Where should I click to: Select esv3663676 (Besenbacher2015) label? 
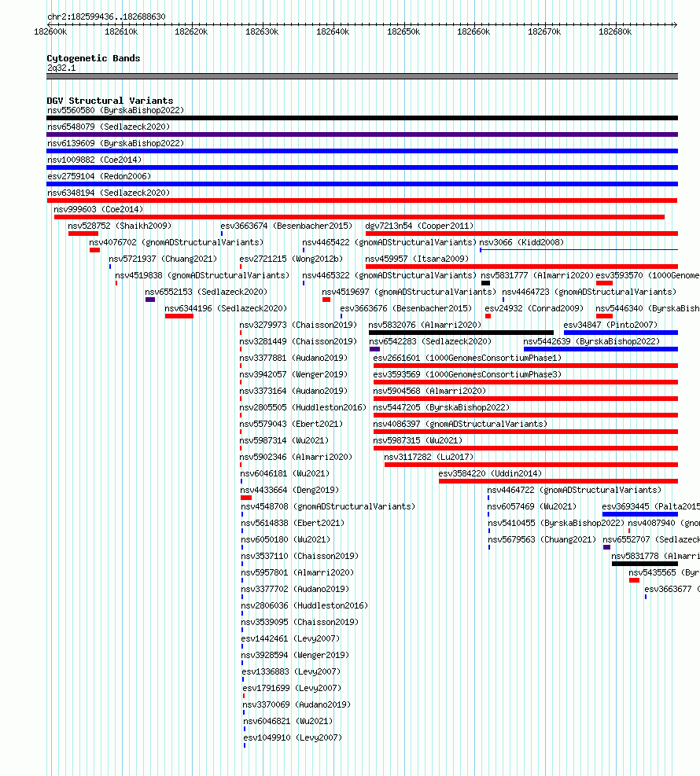(406, 308)
